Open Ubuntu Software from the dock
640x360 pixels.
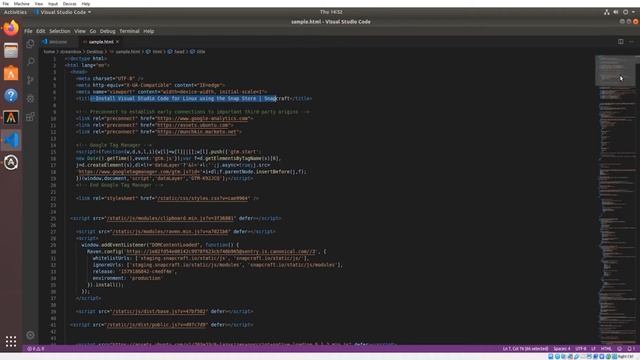tap(11, 73)
